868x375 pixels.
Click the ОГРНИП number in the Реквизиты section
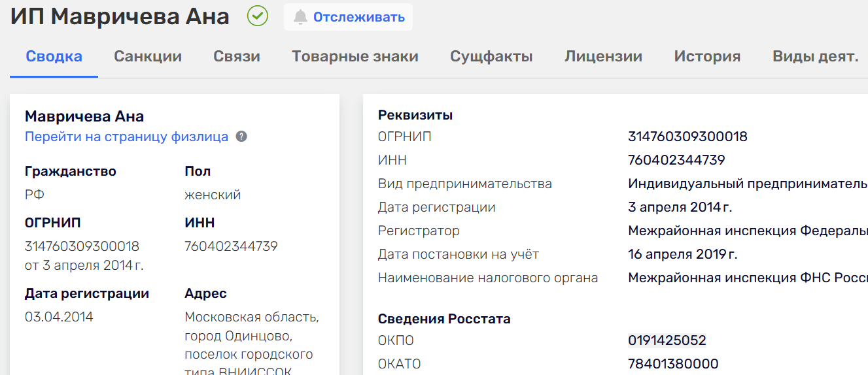[x=687, y=137]
